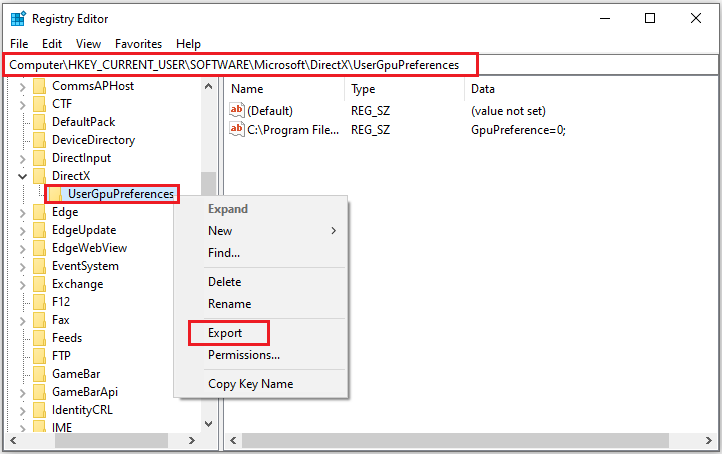
Task: Click the Feeds folder icon
Action: click(x=40, y=338)
